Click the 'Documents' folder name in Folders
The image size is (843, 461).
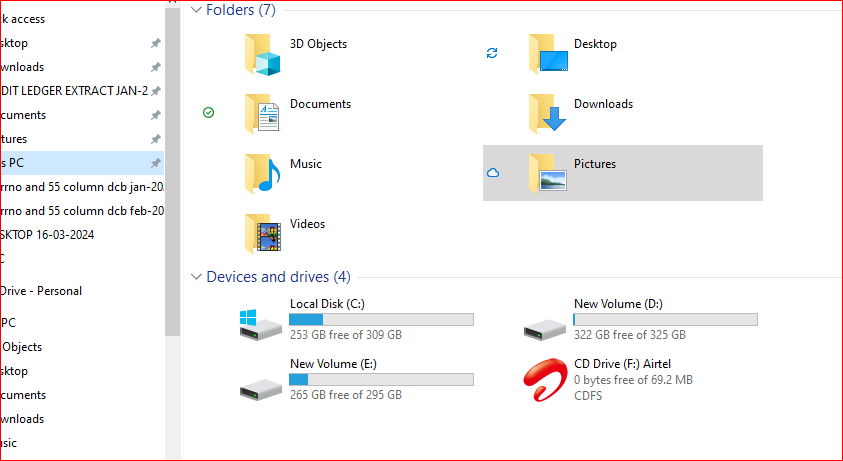pos(320,104)
